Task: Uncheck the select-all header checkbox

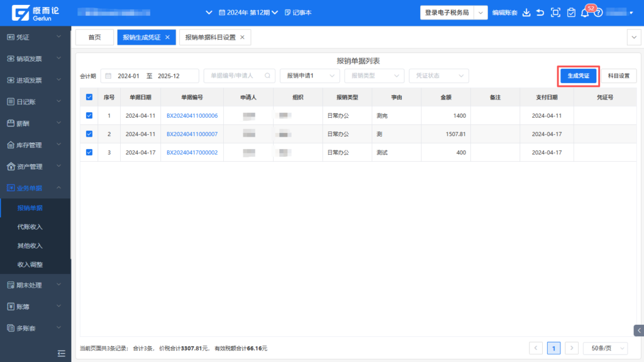Action: 89,98
